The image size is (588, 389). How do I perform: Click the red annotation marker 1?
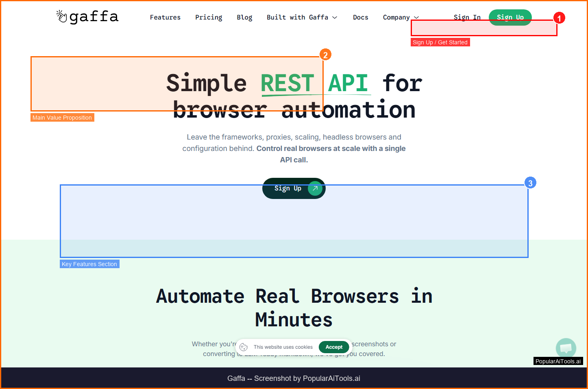pos(559,18)
